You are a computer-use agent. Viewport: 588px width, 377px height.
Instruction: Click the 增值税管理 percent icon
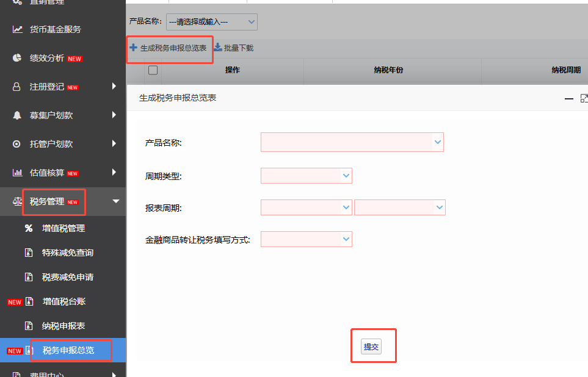pos(29,228)
